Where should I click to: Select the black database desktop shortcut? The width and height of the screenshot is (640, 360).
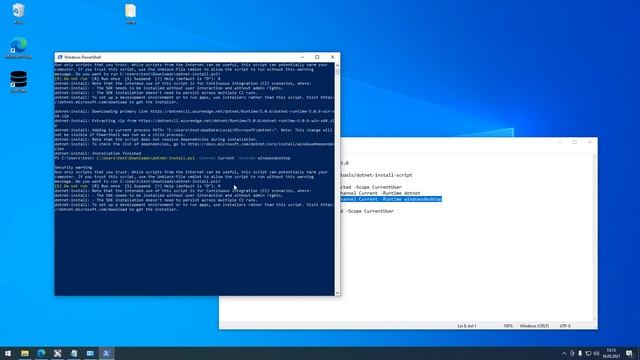18,82
